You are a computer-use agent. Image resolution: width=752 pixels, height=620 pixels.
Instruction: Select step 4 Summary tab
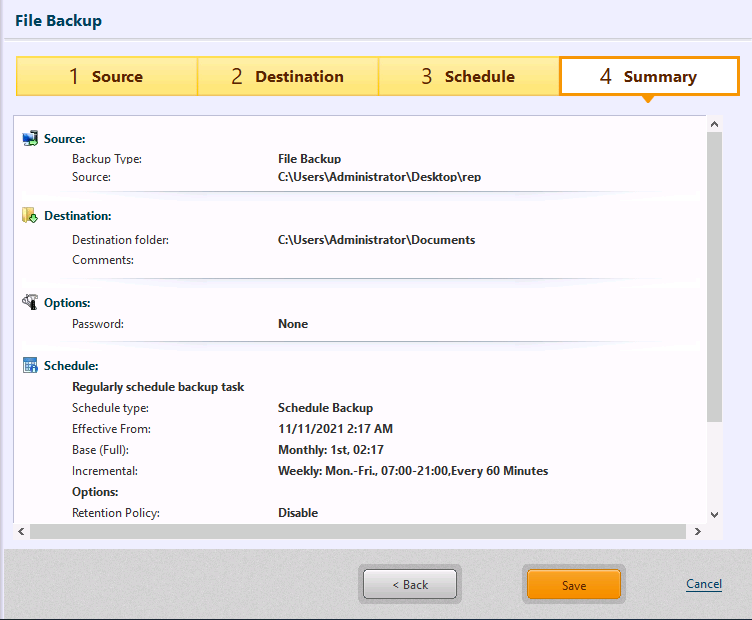(x=649, y=77)
